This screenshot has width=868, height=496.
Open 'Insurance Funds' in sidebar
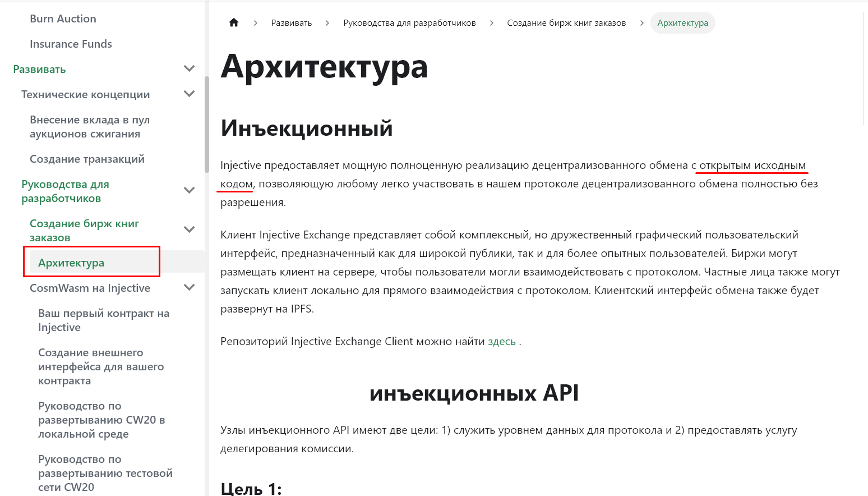click(x=71, y=44)
